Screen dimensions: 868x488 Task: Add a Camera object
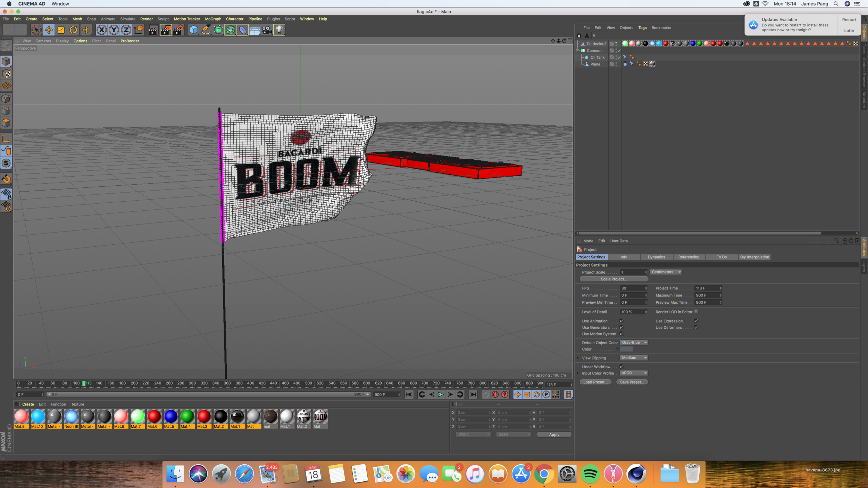[x=267, y=30]
